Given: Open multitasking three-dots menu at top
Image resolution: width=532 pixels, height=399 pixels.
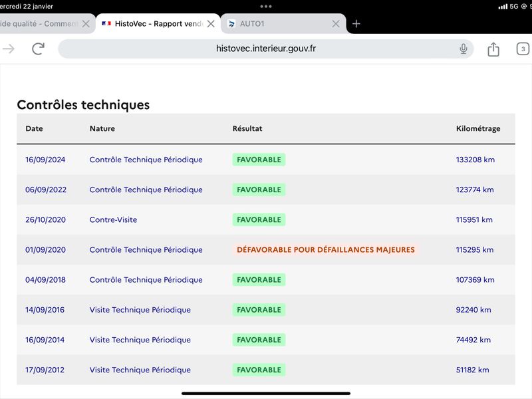Looking at the screenshot, I should 265,7.
